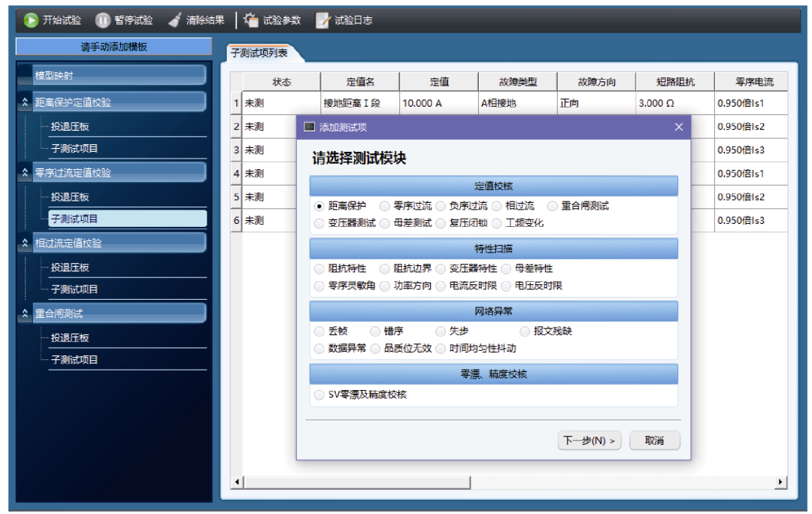Click the horizontal scrollbar thumb
This screenshot has width=812, height=514.
tap(357, 482)
